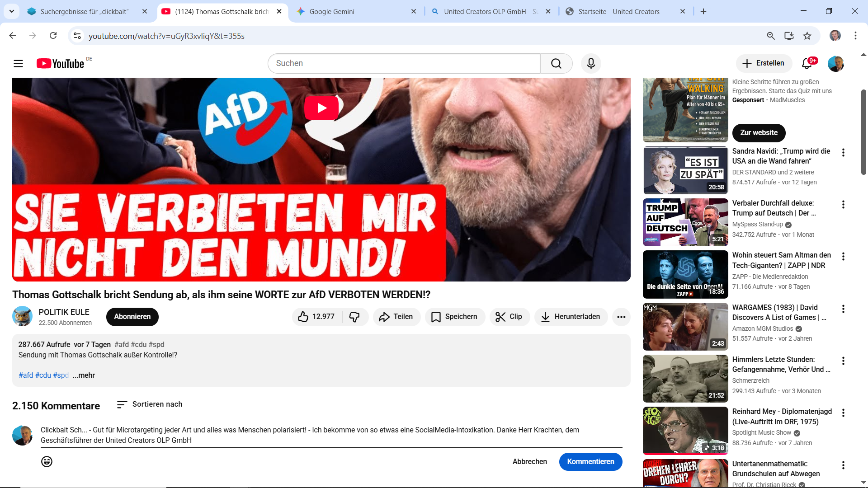Open the hamburger guide menu

[x=18, y=63]
